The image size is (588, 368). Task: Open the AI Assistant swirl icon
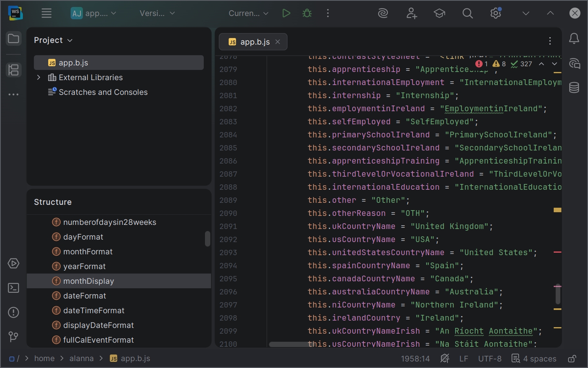tap(383, 13)
